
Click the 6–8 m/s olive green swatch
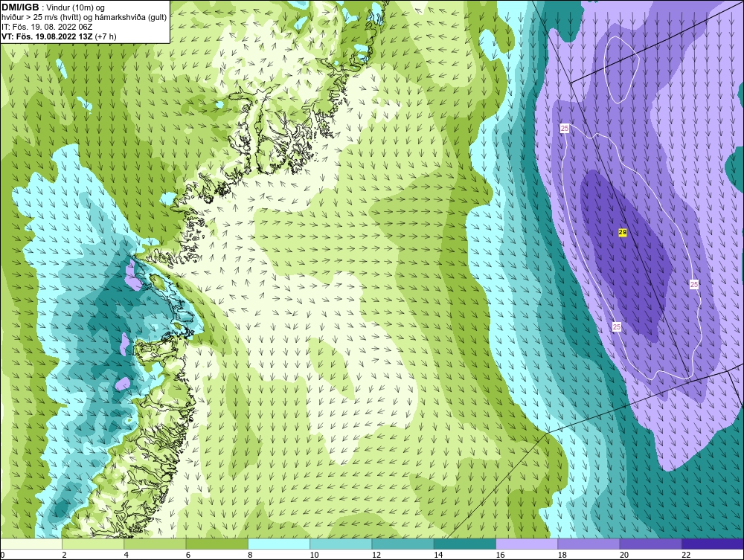[217, 544]
